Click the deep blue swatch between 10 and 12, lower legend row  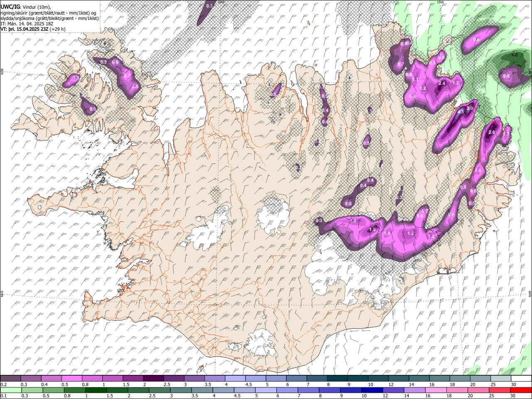[372, 390]
